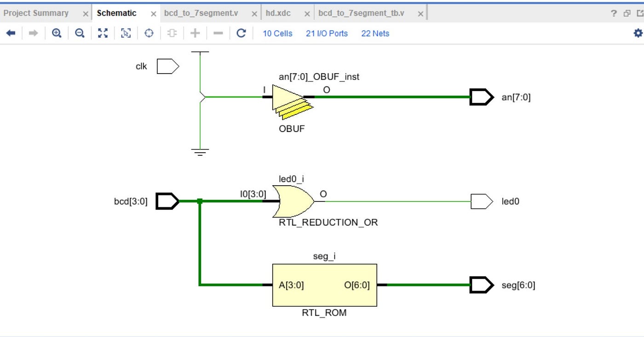Fit the schematic to the window
This screenshot has width=644, height=337.
[x=103, y=33]
